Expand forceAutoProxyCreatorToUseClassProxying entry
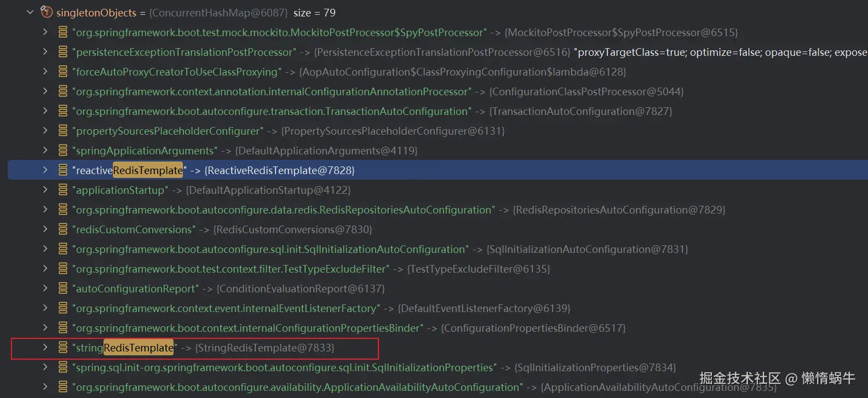The image size is (868, 398). click(x=45, y=71)
